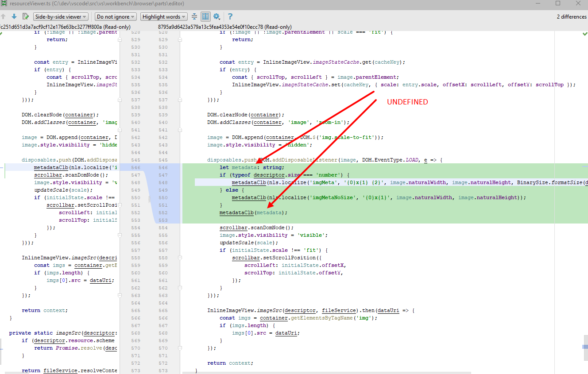Open help with the question mark icon
This screenshot has height=374, width=588.
pyautogui.click(x=230, y=16)
